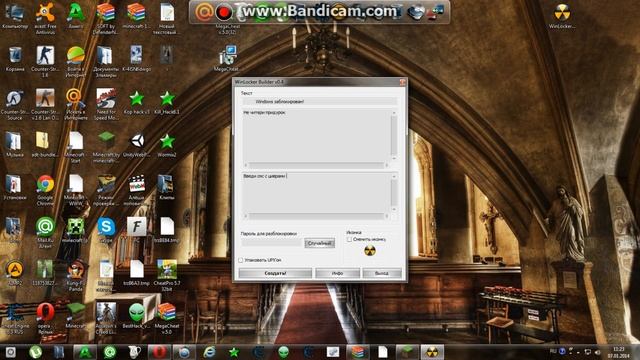Select the Worms2 star icon
The height and width of the screenshot is (360, 640).
(167, 145)
